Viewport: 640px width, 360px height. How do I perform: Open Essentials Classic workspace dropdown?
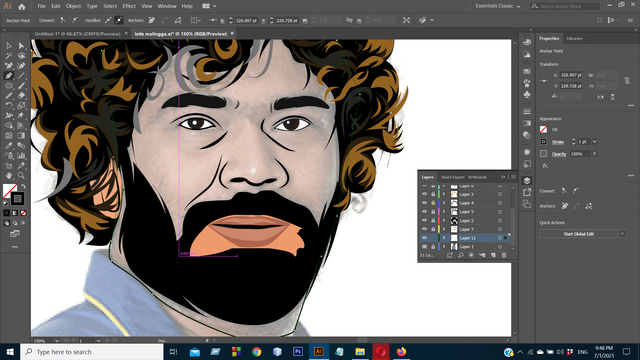click(x=498, y=6)
